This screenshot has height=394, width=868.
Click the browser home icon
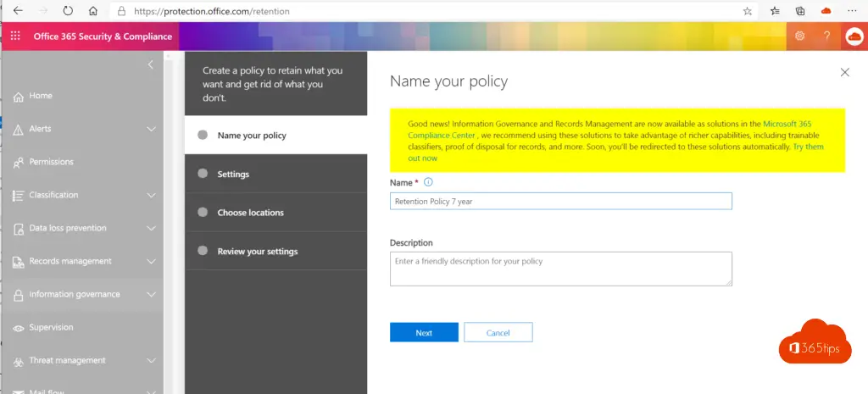[94, 11]
